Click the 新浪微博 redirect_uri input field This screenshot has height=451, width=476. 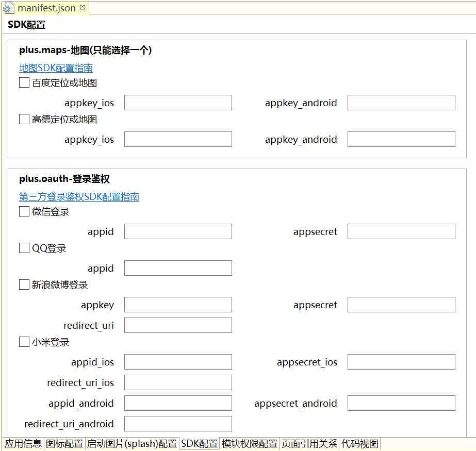pos(178,326)
